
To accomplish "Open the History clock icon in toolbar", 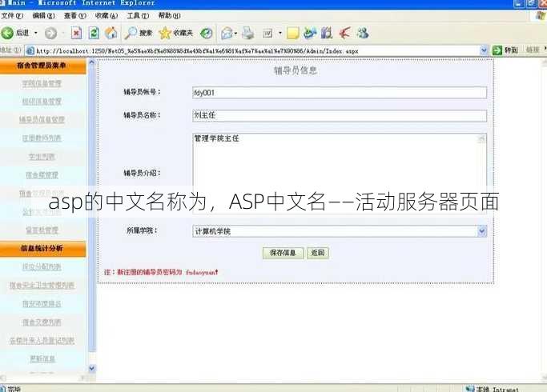I will [206, 33].
